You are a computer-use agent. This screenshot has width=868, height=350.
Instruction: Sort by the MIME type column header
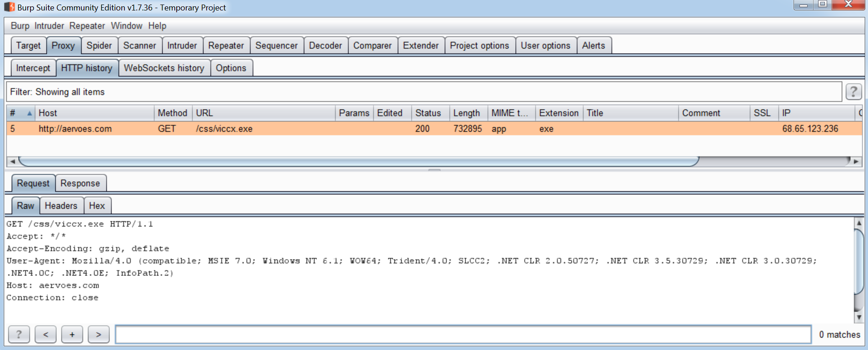[512, 113]
